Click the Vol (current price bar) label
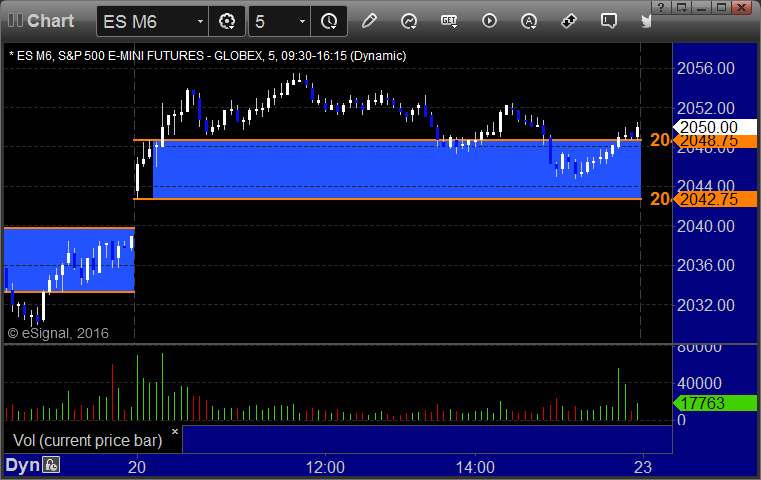Screen dimensions: 761x480 [x=87, y=440]
